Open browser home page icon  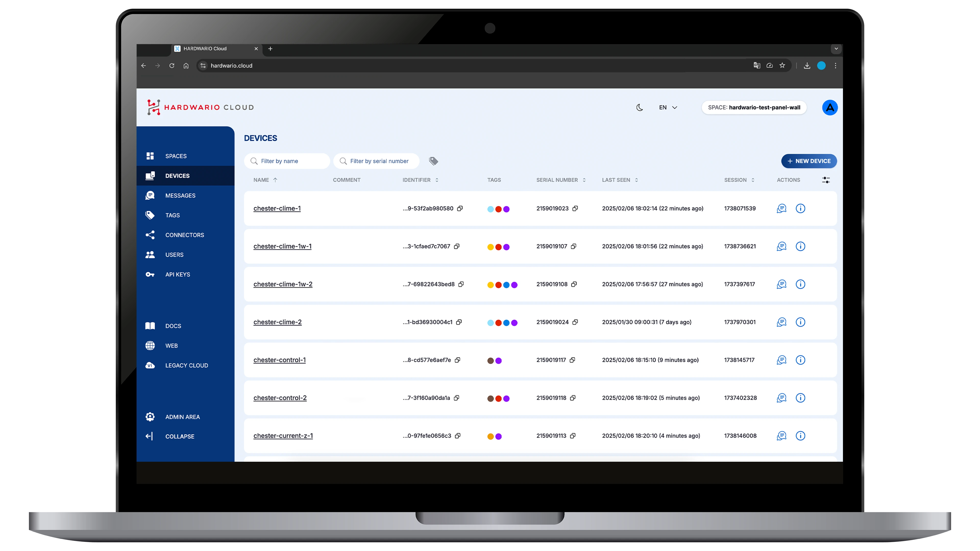[186, 66]
